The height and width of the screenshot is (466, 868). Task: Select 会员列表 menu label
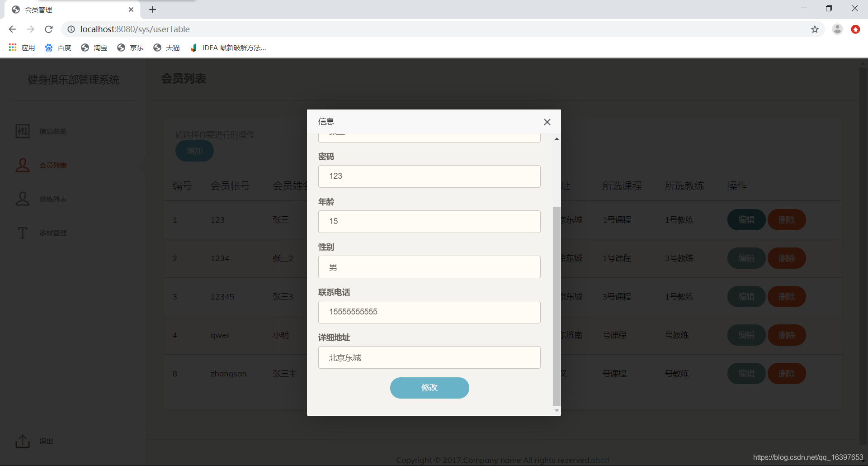(53, 165)
